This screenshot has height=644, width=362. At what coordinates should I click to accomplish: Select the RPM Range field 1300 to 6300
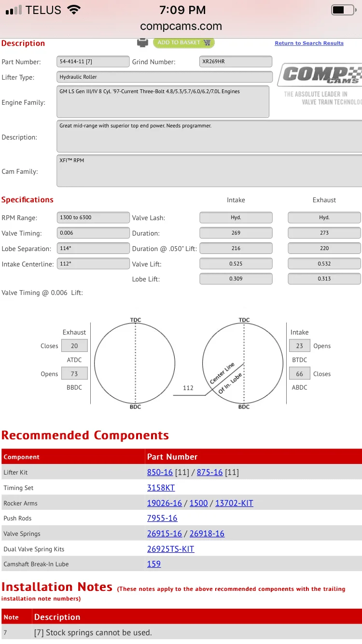93,217
